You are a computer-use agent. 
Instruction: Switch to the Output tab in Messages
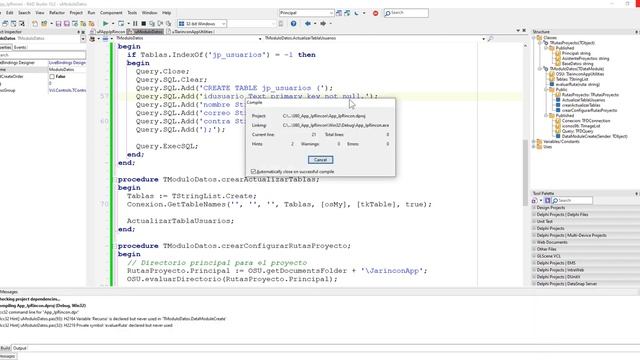pyautogui.click(x=19, y=348)
